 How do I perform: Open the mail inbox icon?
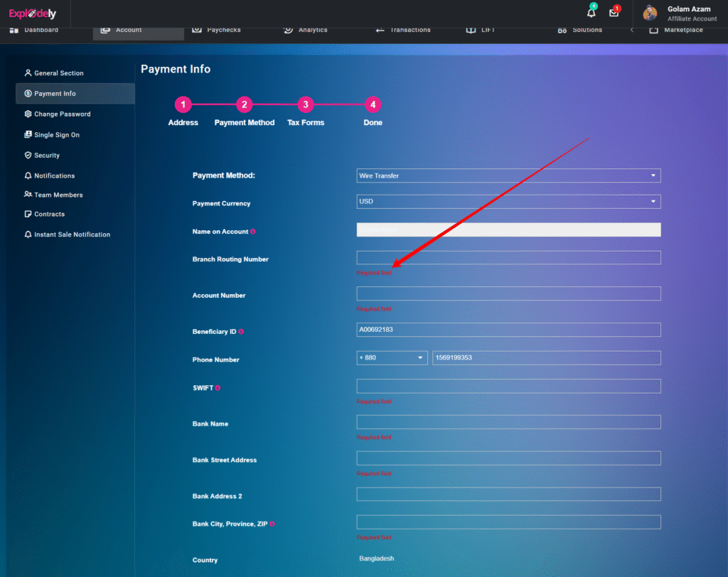coord(614,13)
